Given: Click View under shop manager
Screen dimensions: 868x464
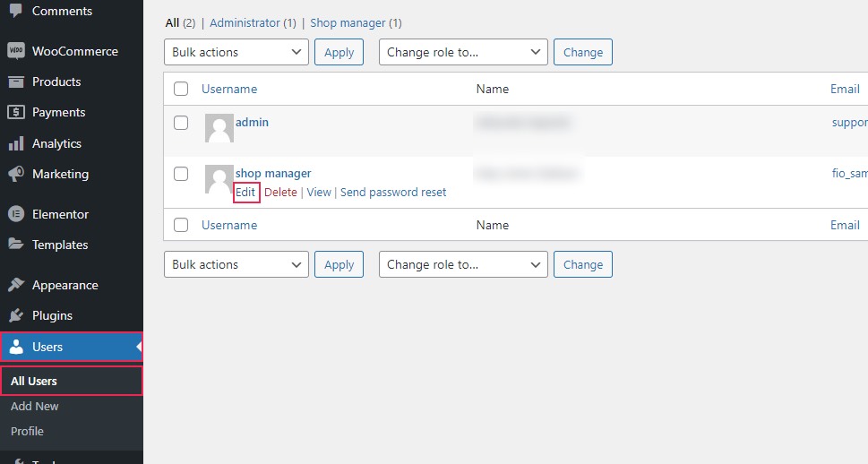Looking at the screenshot, I should click(x=319, y=192).
